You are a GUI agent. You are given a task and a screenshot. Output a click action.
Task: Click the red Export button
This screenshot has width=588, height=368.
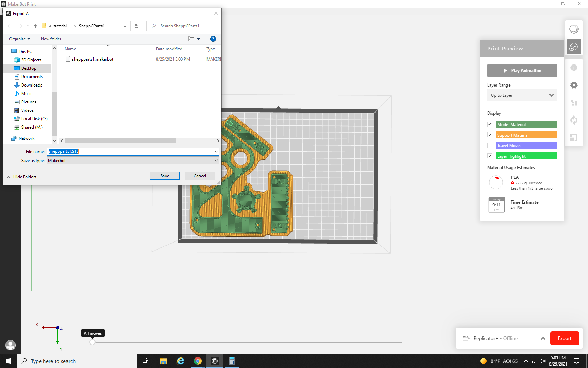[565, 338]
